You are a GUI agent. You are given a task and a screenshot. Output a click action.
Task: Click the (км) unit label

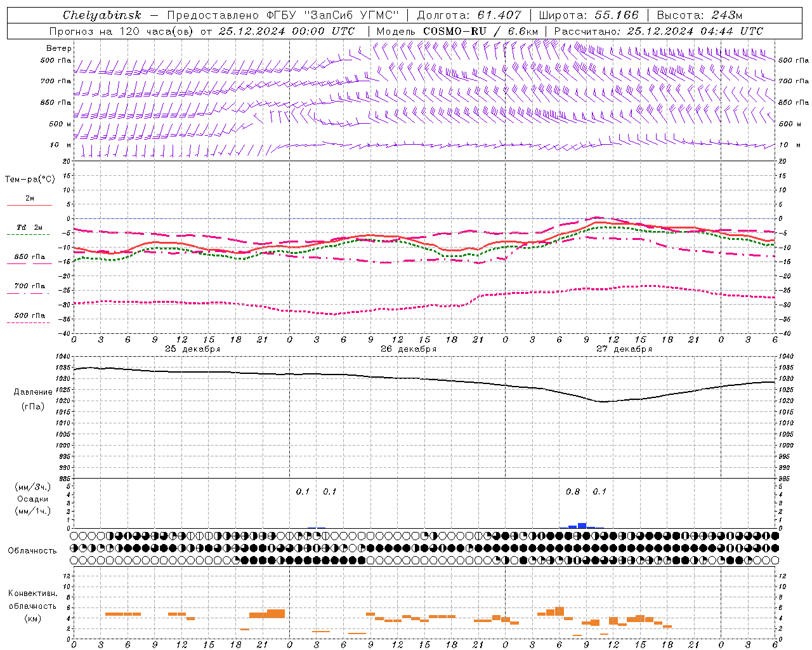[33, 619]
